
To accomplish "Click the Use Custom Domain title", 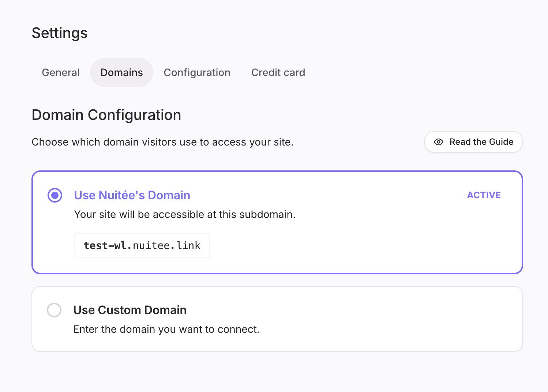I will [130, 310].
